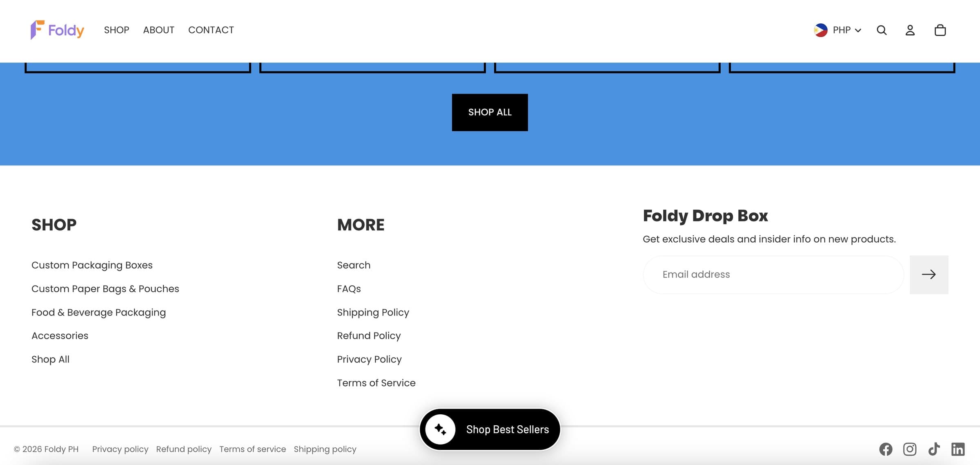Open the SHOP menu in header
The image size is (980, 465).
coord(116,30)
